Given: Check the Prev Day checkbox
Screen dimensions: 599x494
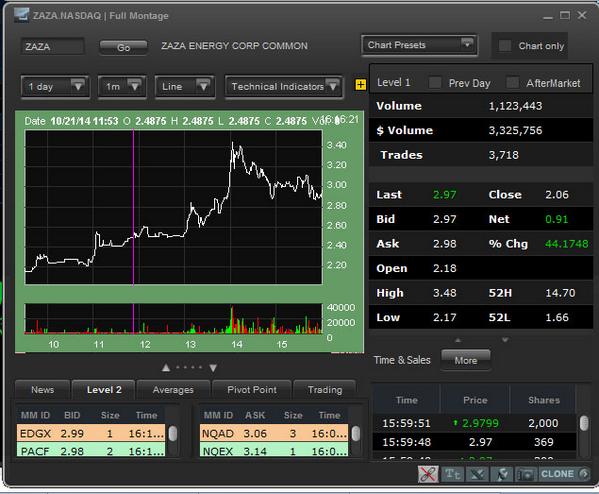Looking at the screenshot, I should pos(435,83).
